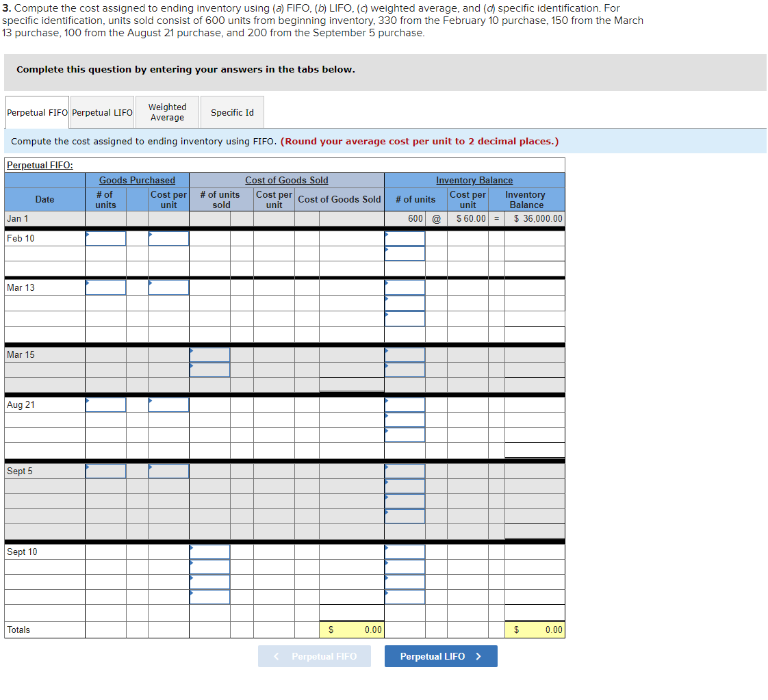Click the previous Perpetual FIFO button
This screenshot has width=768, height=700.
[314, 656]
